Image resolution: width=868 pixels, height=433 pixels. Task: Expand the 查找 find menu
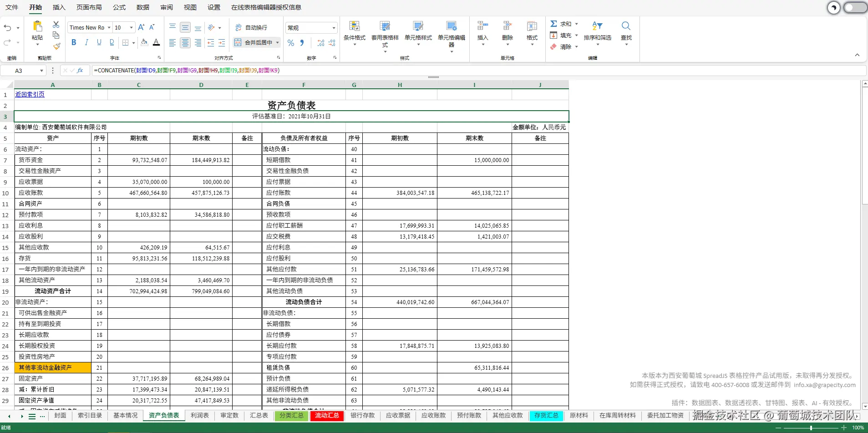point(626,32)
